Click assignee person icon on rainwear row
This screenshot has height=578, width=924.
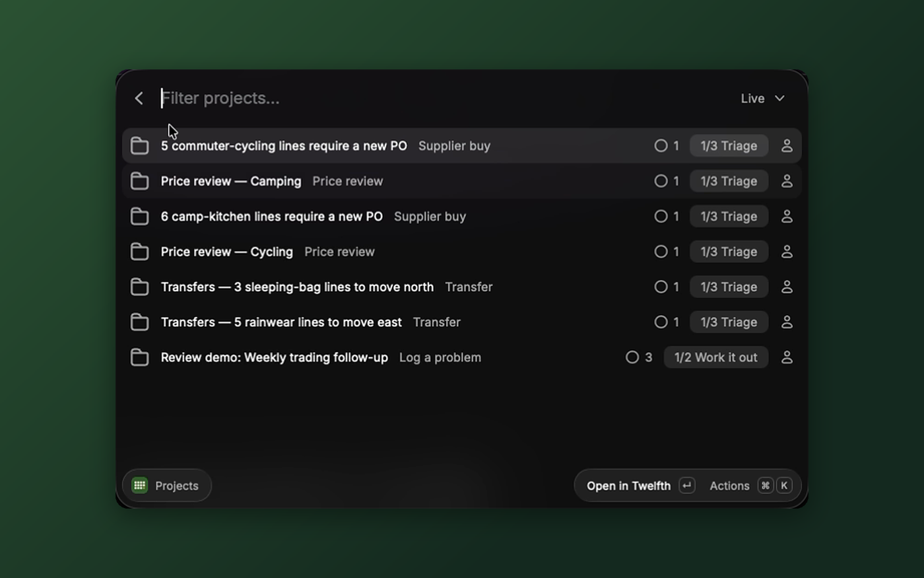pos(787,322)
